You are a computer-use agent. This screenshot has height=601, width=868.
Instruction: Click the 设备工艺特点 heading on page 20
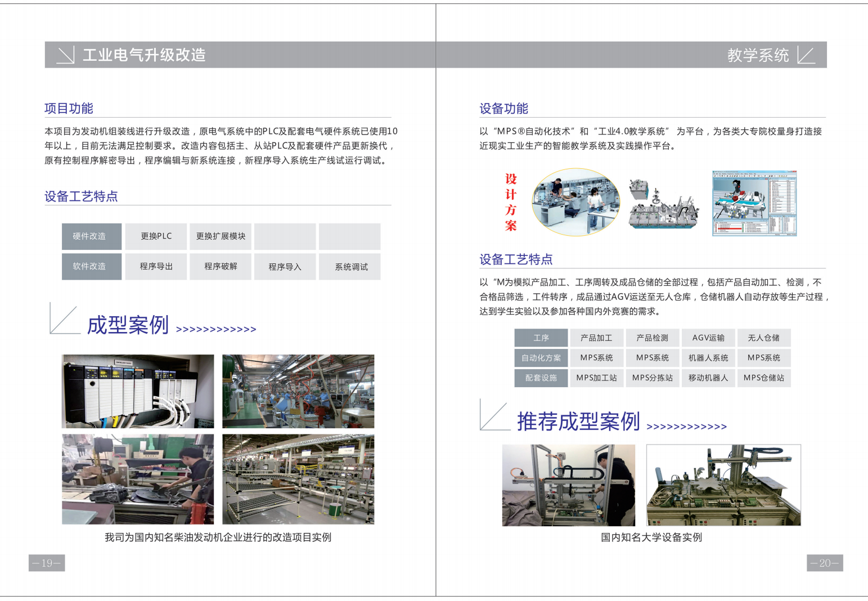(x=516, y=259)
